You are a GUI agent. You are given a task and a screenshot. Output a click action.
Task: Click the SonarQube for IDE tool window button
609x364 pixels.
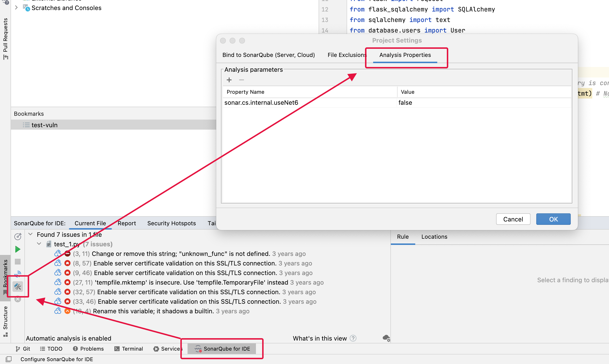[x=222, y=348]
